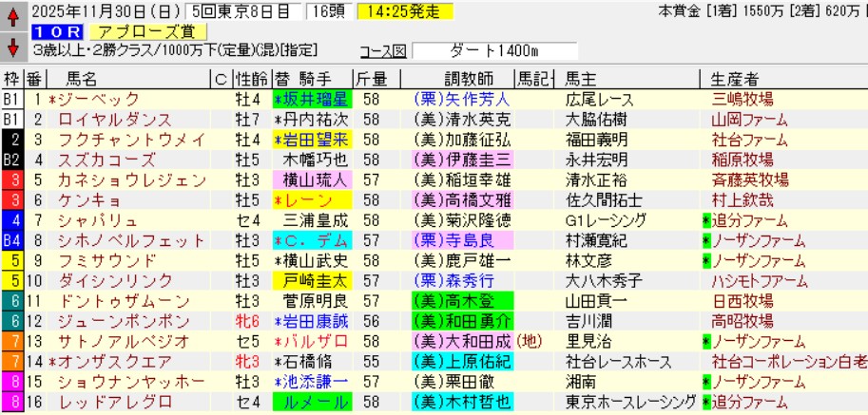Screen dimensions: 868x415
Task: Click the red down arrow for next race
Action: coord(13,47)
